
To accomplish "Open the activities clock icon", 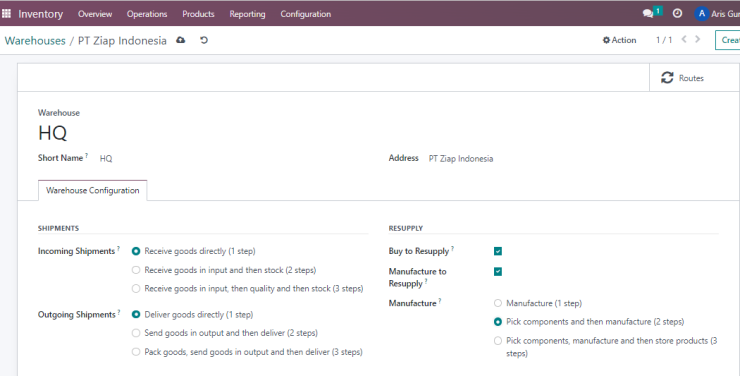I will click(677, 14).
